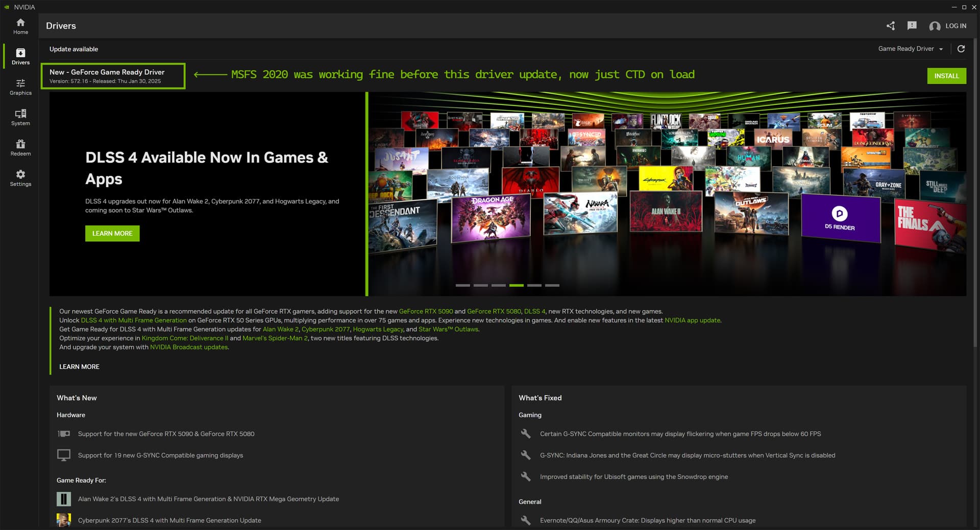Open the GeForce RTX 5090 link
This screenshot has height=530, width=980.
coord(426,311)
